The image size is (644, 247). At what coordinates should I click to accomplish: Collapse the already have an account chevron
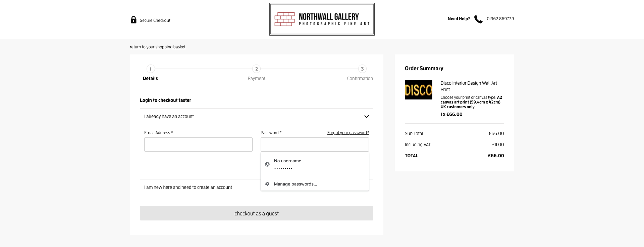(367, 117)
